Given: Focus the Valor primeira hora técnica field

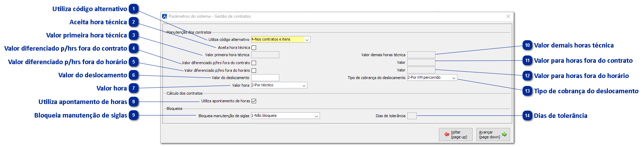Looking at the screenshot, I should coord(265,55).
